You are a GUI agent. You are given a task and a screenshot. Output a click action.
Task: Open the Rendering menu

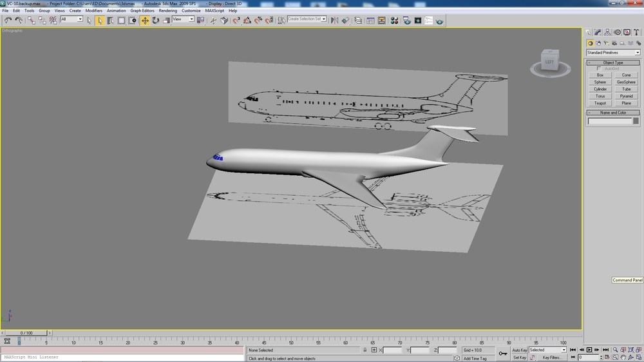[167, 11]
